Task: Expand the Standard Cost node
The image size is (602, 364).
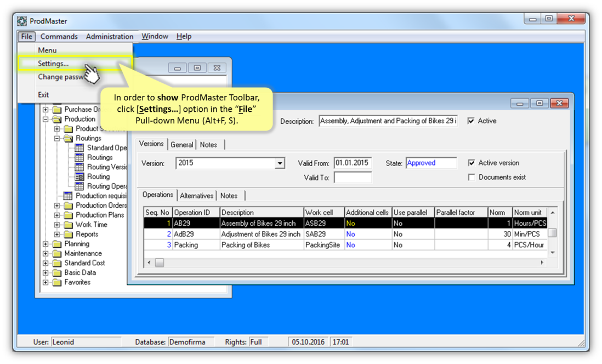Action: [46, 263]
